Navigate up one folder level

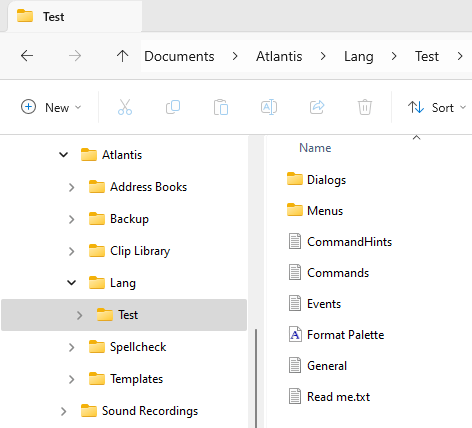point(122,56)
